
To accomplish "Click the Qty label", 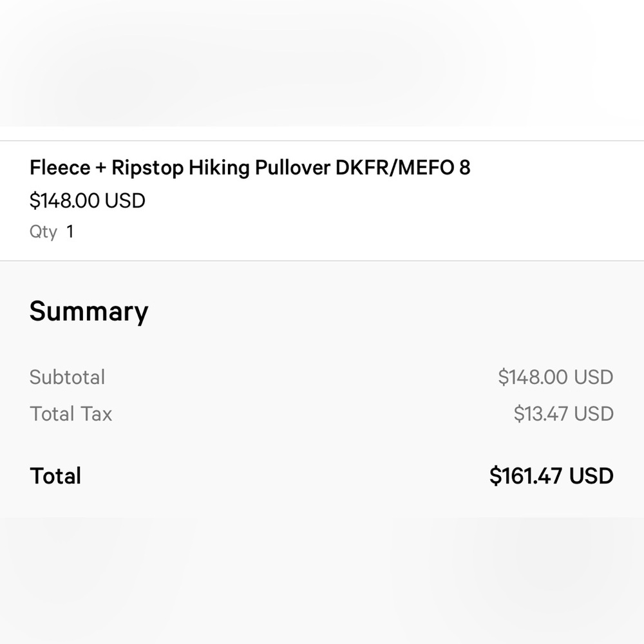I will coord(43,232).
